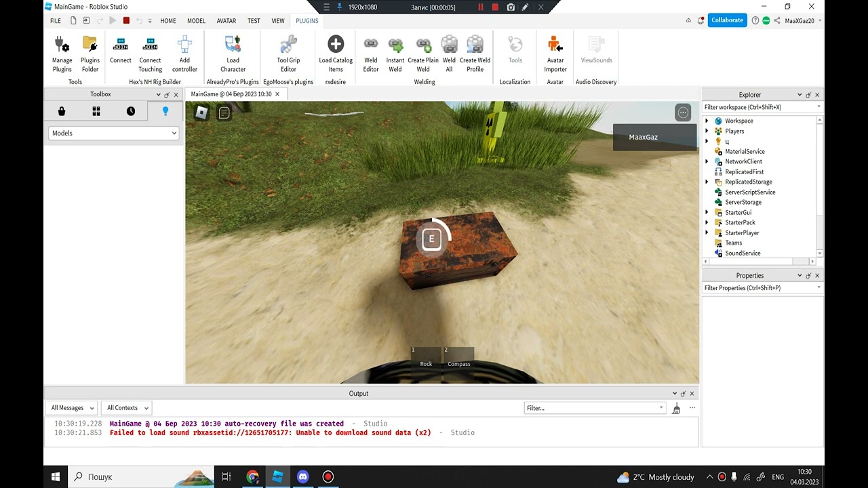Expand the StarterPack node
Viewport: 868px width, 488px height.
[x=707, y=222]
